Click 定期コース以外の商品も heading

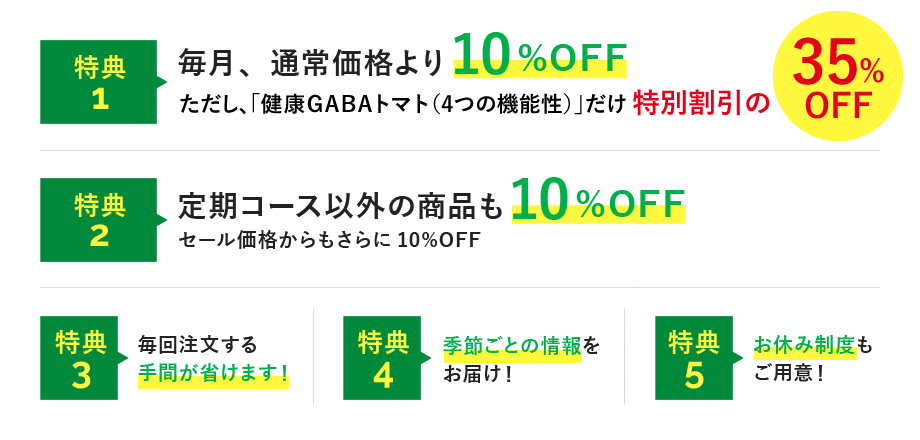(x=340, y=206)
